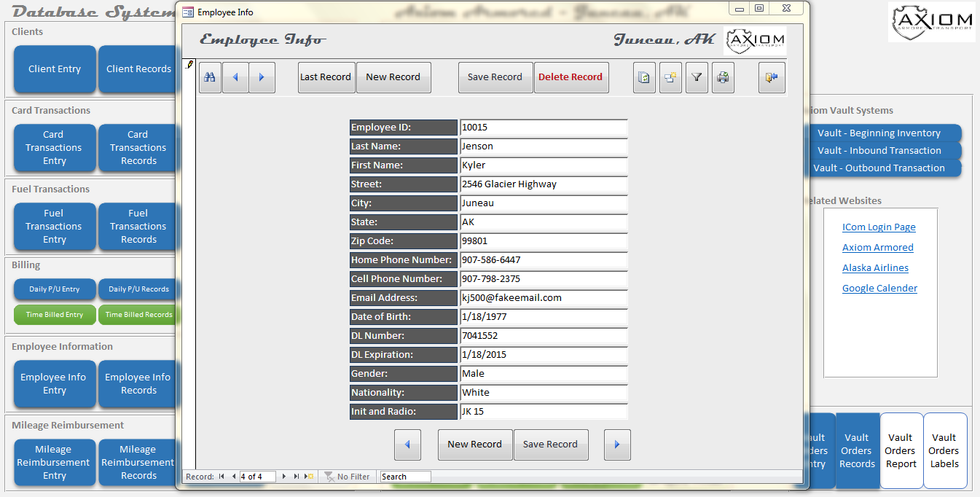
Task: Click the left arrow button beside the lower New Record
Action: point(407,445)
